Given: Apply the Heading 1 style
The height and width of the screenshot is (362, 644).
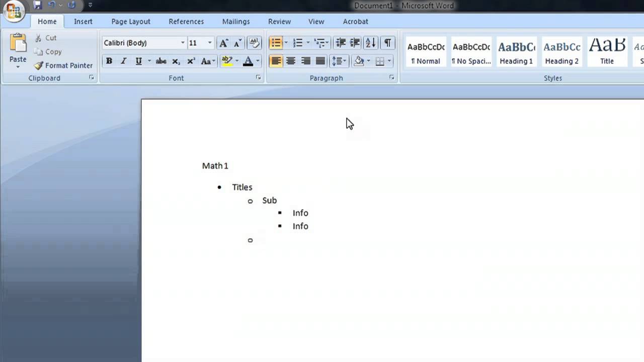Looking at the screenshot, I should coord(516,52).
